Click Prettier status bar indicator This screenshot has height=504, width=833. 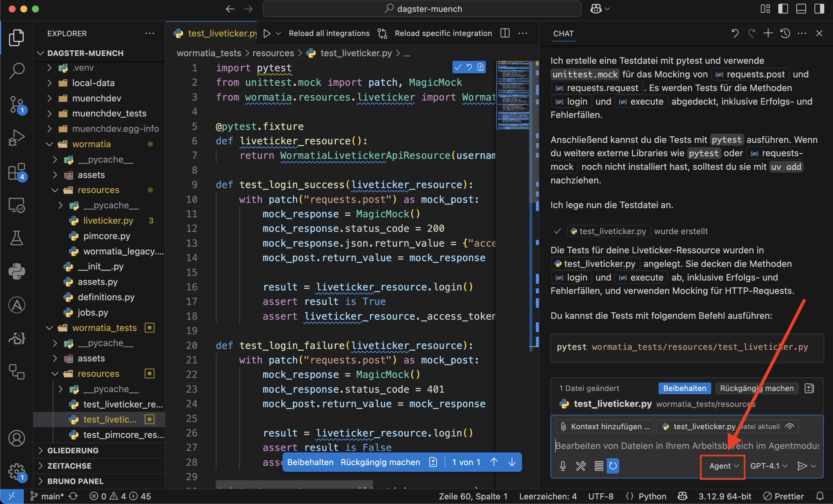784,496
